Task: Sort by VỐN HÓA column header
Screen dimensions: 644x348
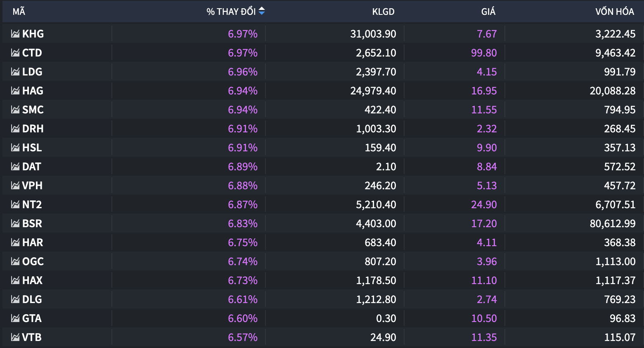Action: (x=614, y=12)
